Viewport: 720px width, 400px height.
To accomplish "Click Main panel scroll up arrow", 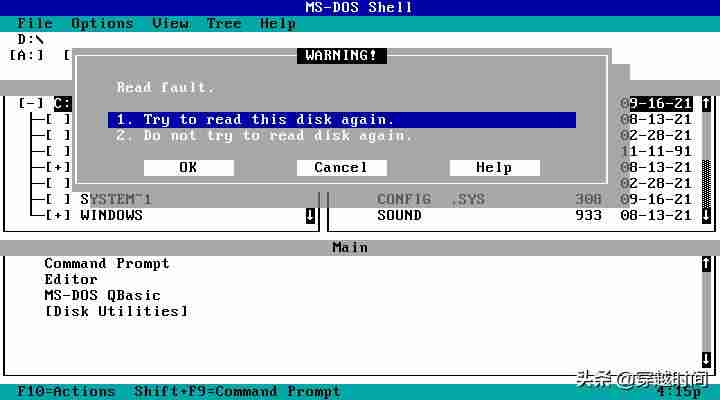I will (x=706, y=264).
